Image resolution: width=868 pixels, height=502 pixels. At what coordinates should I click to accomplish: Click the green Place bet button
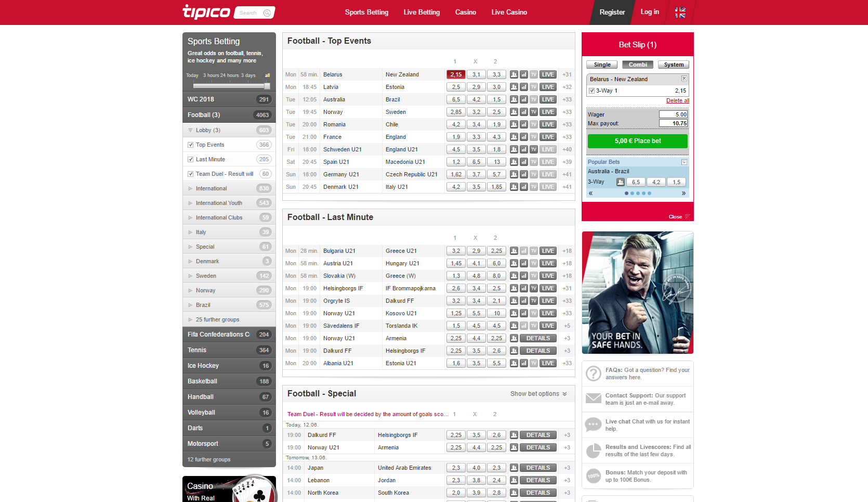[637, 140]
